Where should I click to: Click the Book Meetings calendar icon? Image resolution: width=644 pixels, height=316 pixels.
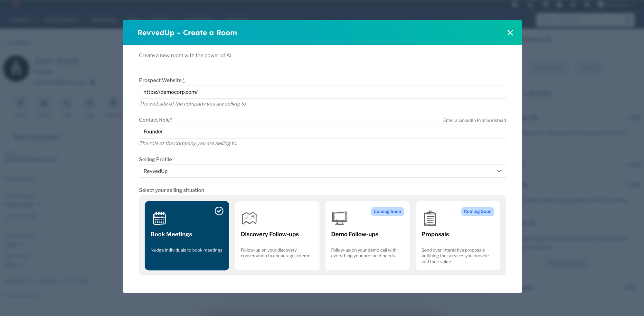(x=159, y=218)
